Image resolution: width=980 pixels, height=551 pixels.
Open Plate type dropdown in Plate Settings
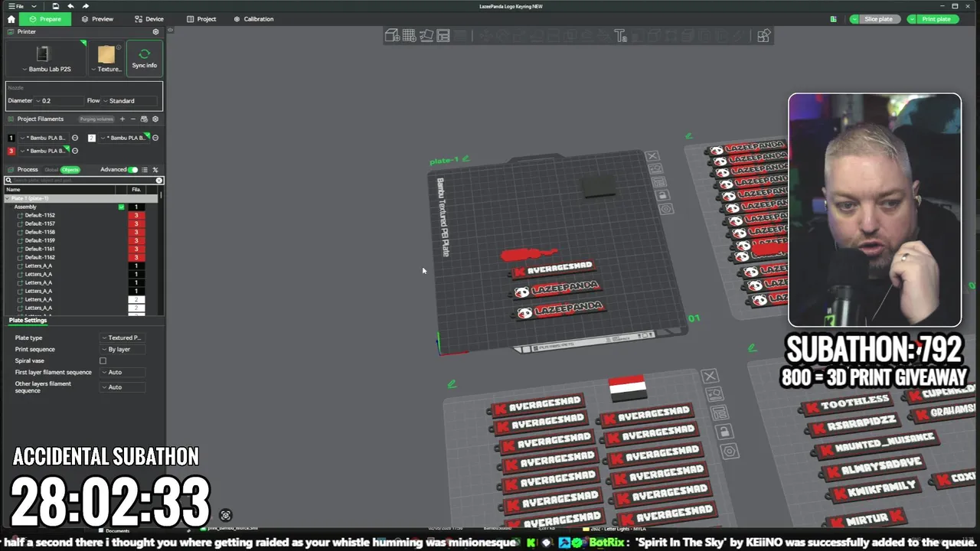point(122,337)
